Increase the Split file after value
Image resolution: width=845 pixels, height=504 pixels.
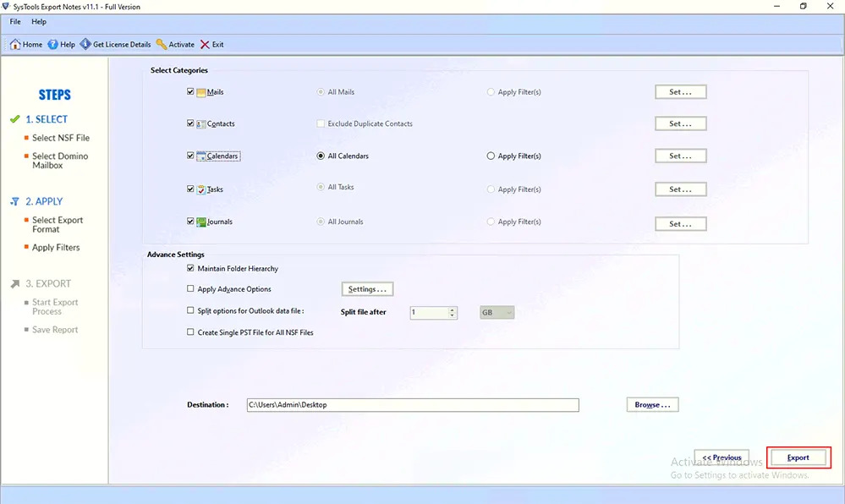[453, 310]
